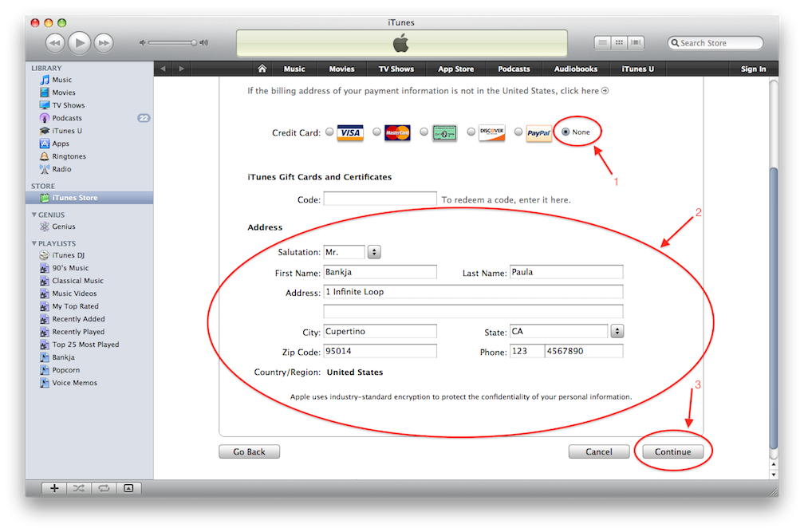
Task: Open the Music store tab
Action: 294,69
